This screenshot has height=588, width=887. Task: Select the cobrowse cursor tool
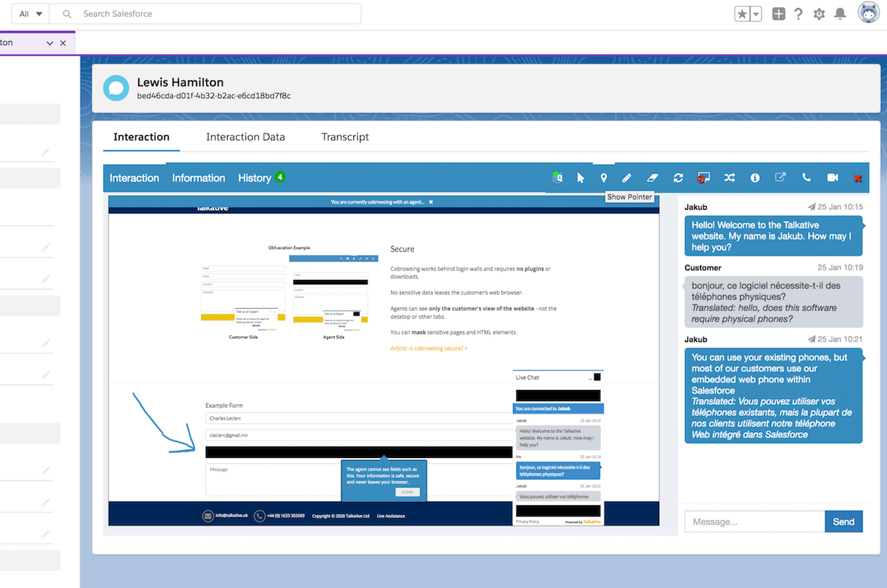(581, 177)
